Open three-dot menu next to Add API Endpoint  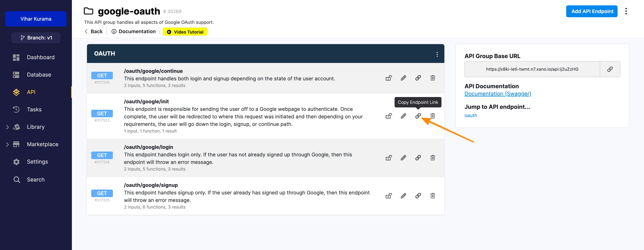[x=626, y=11]
